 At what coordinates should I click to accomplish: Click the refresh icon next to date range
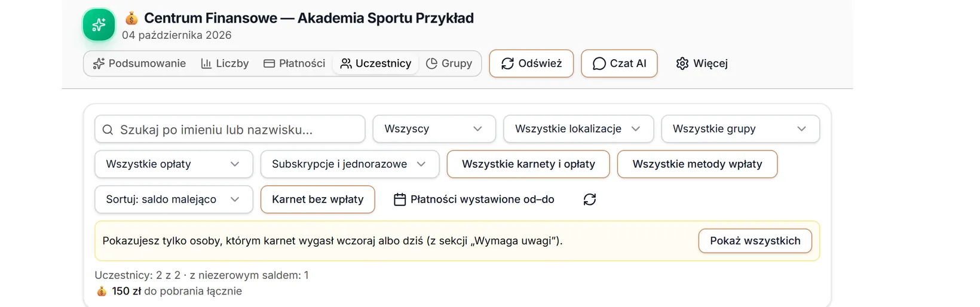coord(590,199)
